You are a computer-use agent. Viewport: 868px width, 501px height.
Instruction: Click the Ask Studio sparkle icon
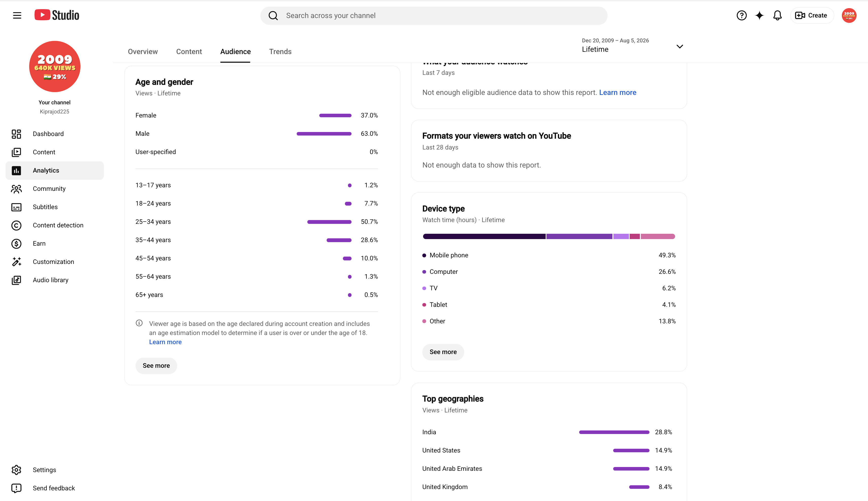click(x=759, y=15)
